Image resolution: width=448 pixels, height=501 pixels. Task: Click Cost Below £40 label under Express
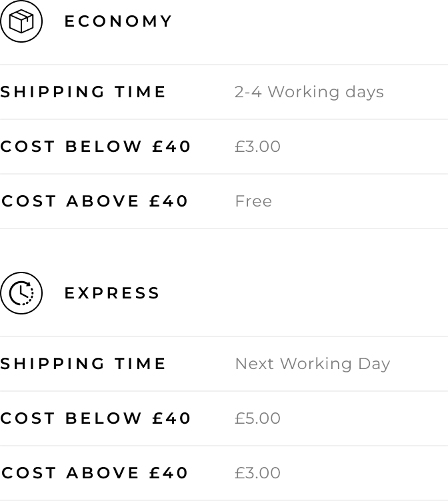click(95, 418)
